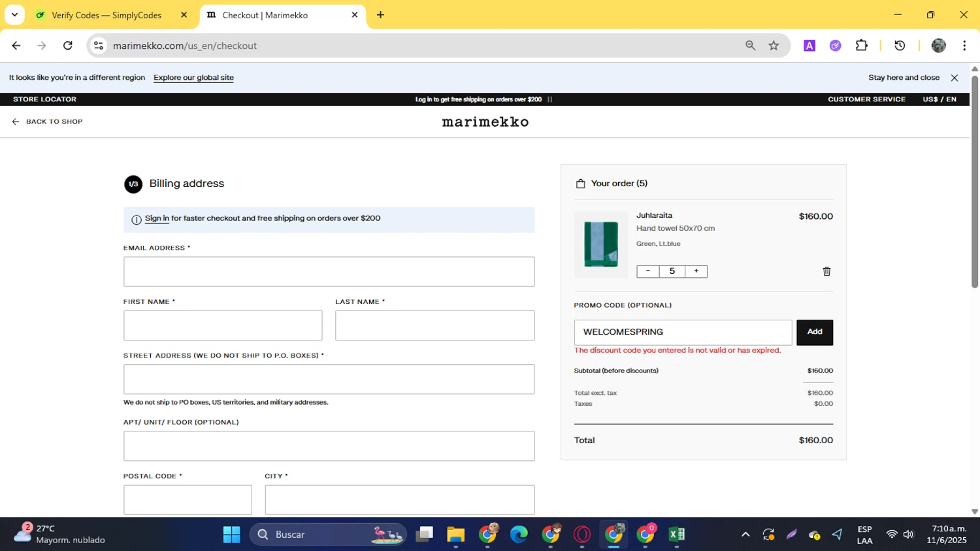Click the address bar URL
The width and height of the screenshot is (980, 551).
point(185,46)
